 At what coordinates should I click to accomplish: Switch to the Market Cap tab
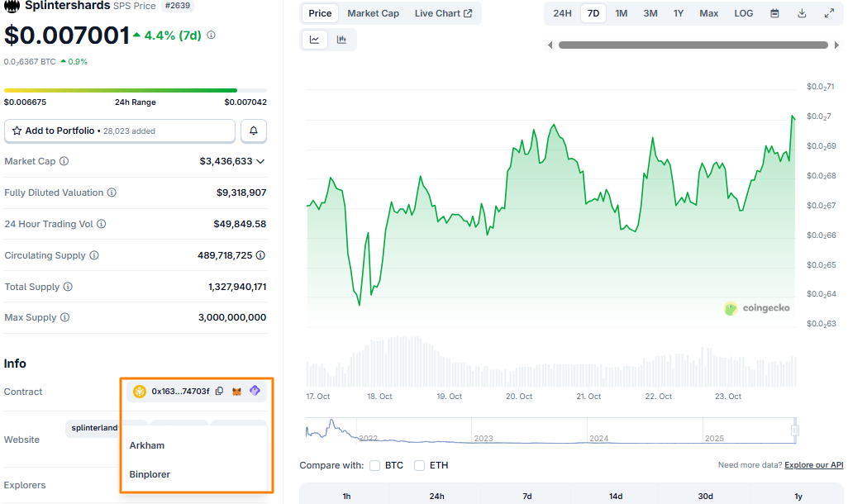pyautogui.click(x=373, y=13)
